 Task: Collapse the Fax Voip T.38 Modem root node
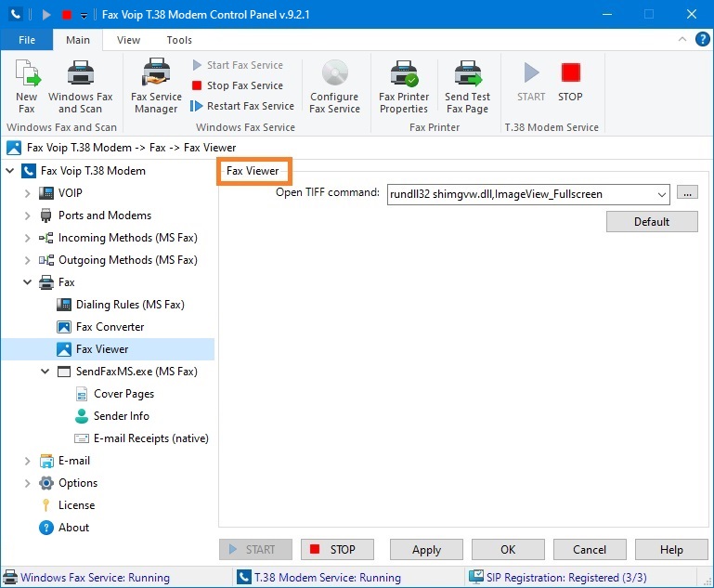tap(10, 171)
